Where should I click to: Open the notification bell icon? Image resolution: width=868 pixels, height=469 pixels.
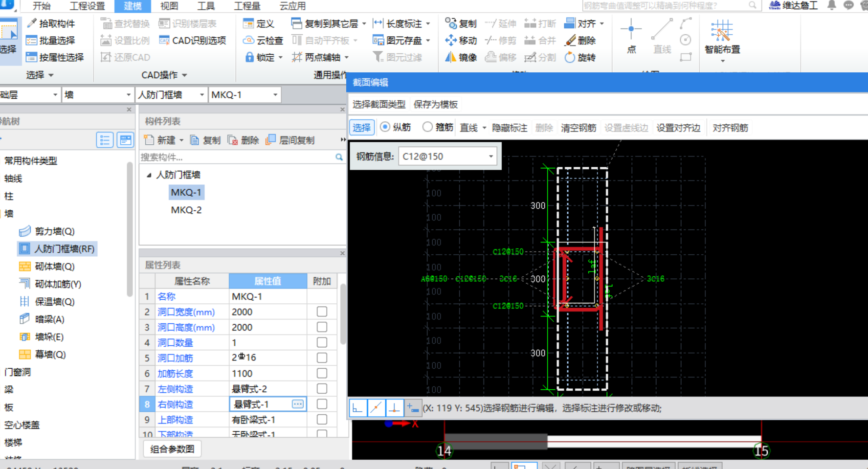[x=831, y=5]
